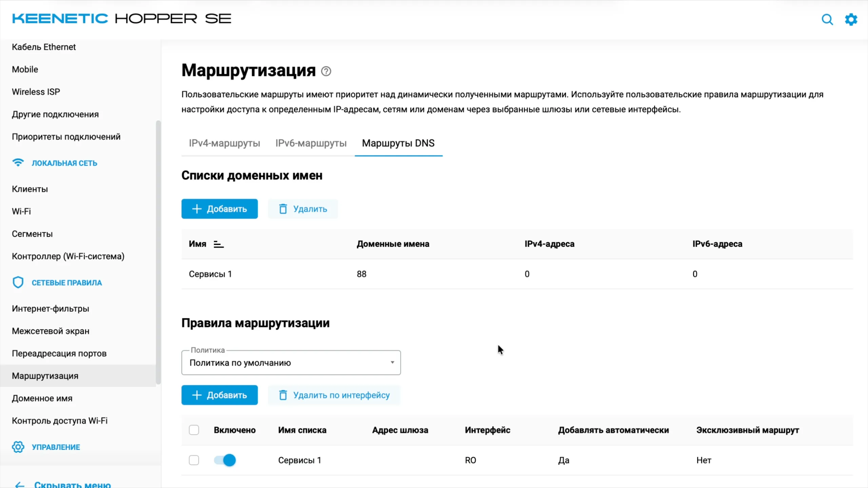Open Приоритеты подключений menu item
The width and height of the screenshot is (868, 488).
(x=66, y=137)
